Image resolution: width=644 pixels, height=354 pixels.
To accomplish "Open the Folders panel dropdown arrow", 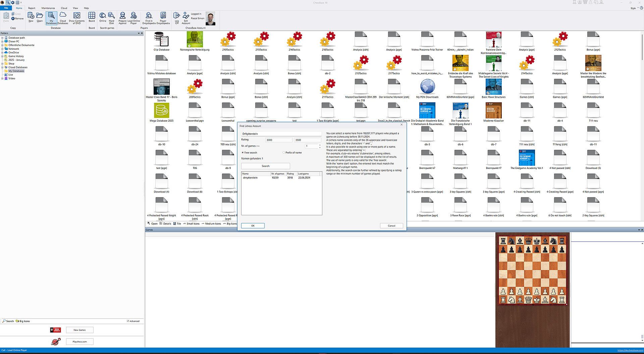I will (x=139, y=33).
